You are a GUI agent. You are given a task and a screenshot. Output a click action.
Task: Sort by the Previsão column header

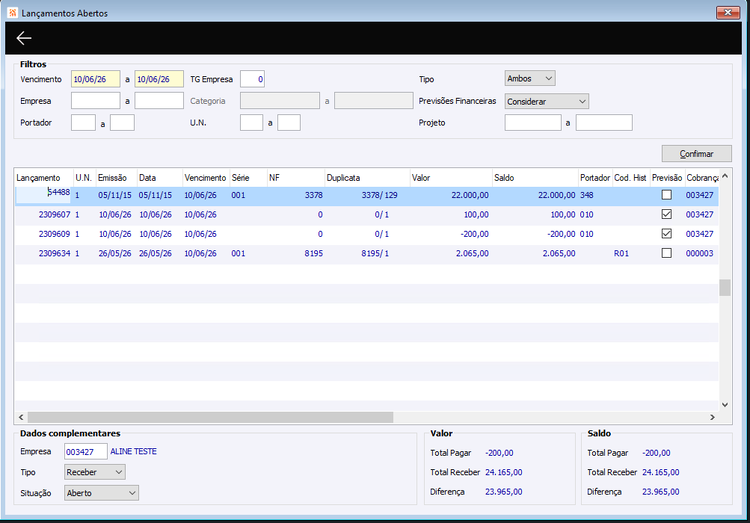[667, 178]
